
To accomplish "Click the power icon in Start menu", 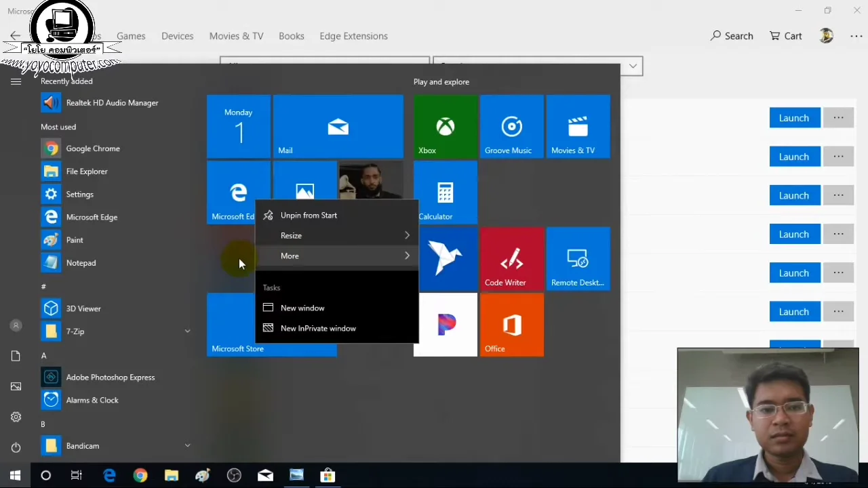I will click(x=16, y=447).
